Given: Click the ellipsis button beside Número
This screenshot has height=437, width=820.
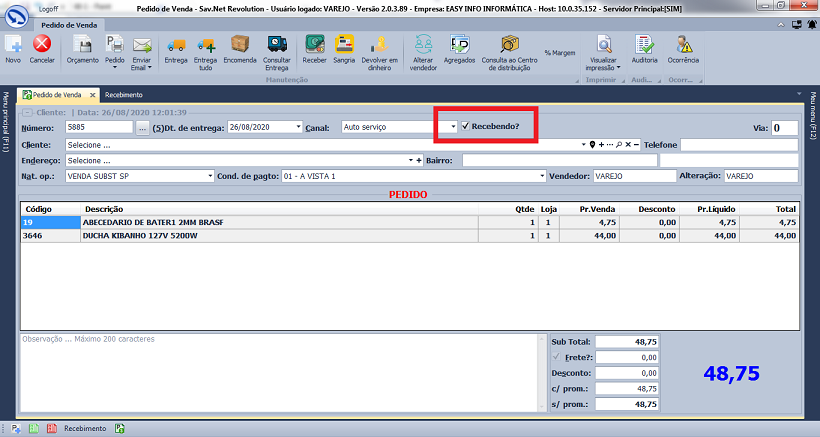Looking at the screenshot, I should 142,128.
